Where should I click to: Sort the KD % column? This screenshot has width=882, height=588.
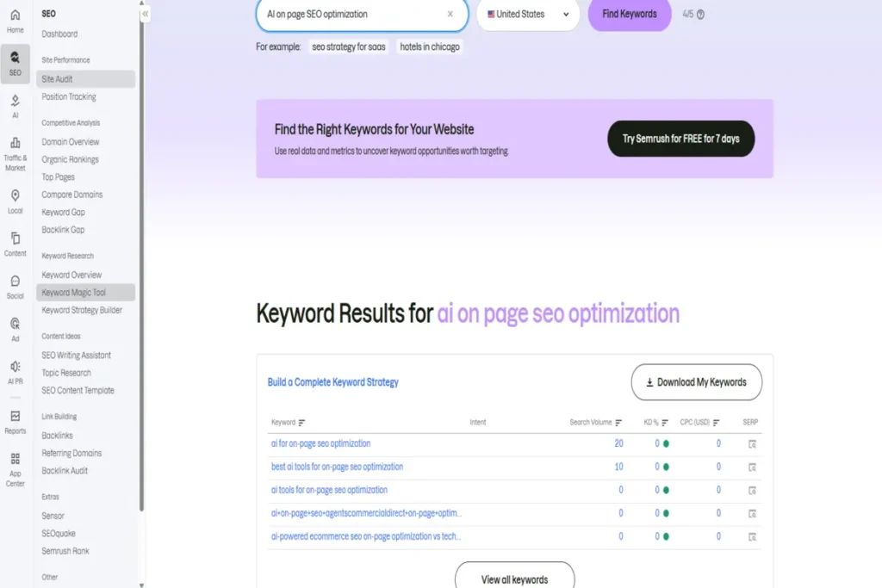click(665, 423)
